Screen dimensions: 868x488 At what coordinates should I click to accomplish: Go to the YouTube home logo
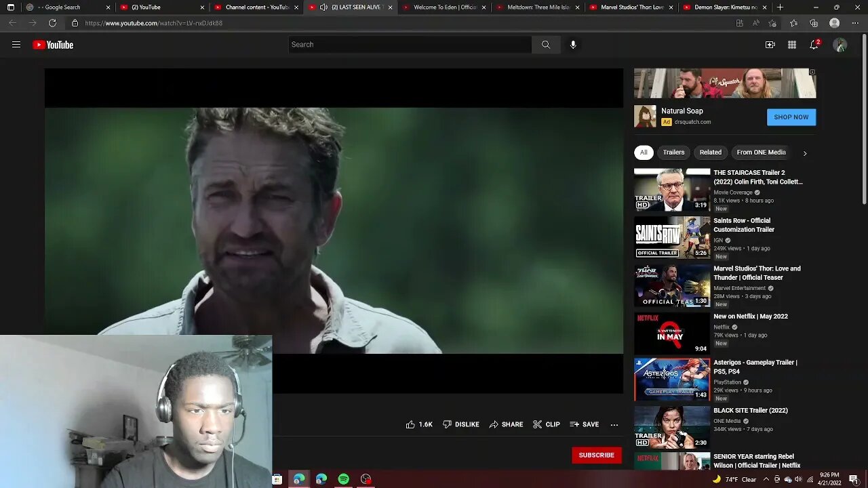pos(53,45)
